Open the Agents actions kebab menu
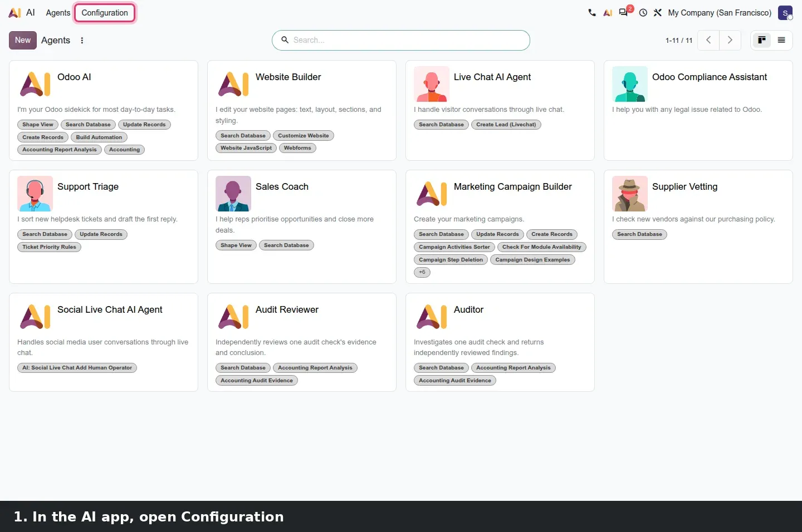Image resolution: width=802 pixels, height=532 pixels. (x=82, y=40)
